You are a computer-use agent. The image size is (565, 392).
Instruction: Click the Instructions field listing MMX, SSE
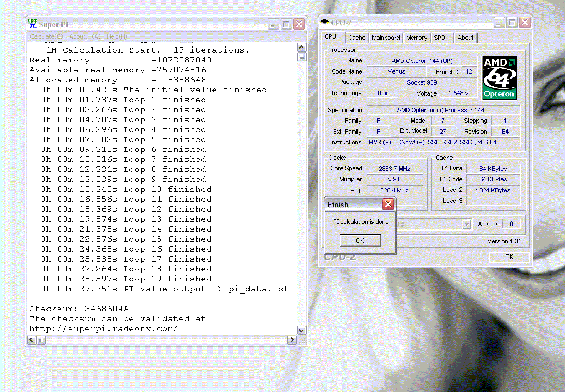444,142
